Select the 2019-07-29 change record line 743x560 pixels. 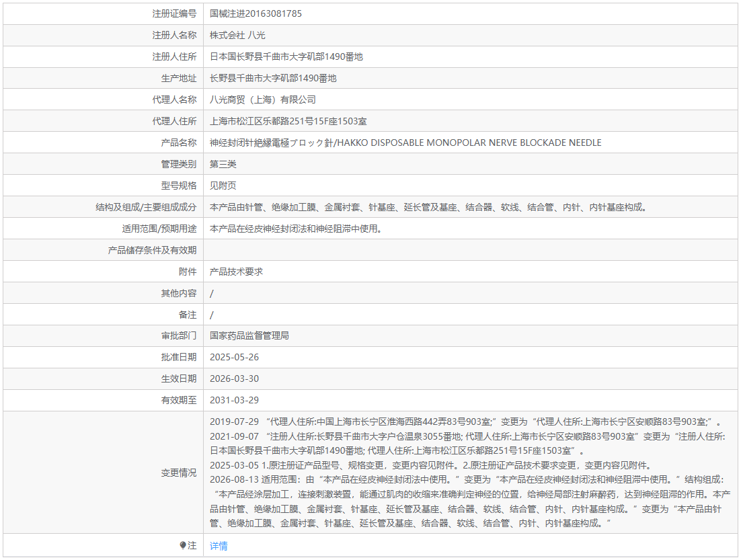point(466,422)
